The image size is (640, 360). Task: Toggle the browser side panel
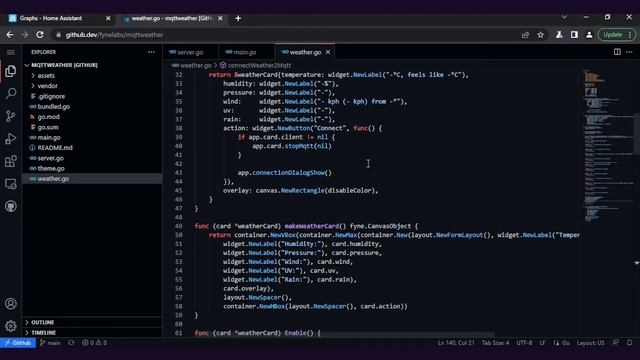(574, 35)
